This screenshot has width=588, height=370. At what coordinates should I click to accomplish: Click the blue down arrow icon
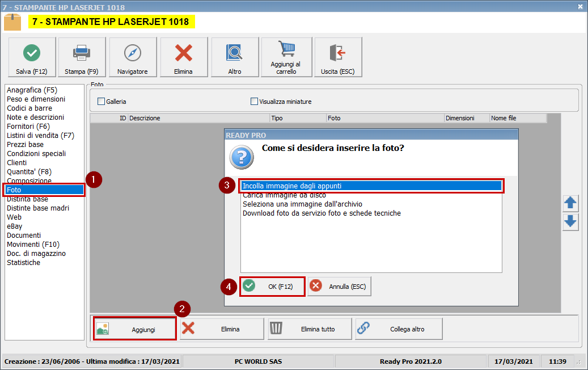pyautogui.click(x=570, y=221)
